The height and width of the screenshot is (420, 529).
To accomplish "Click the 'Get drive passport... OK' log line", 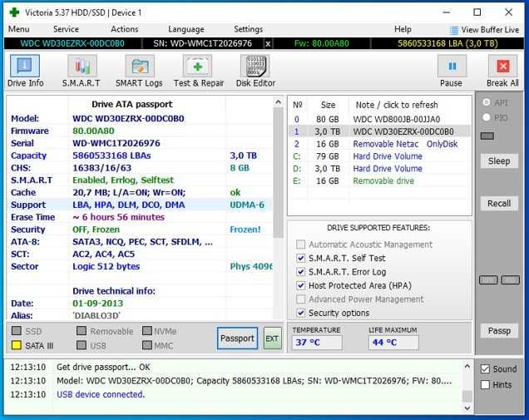I will coord(103,367).
